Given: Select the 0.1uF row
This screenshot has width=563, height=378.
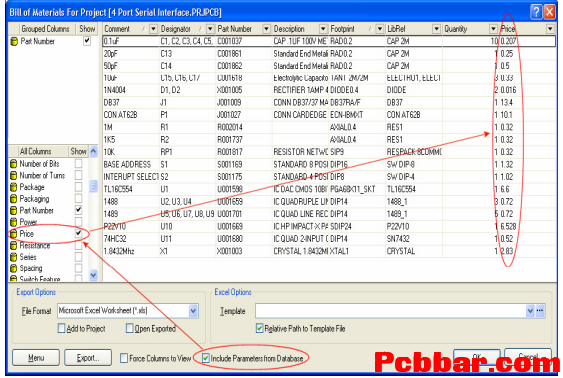Looking at the screenshot, I should point(329,41).
